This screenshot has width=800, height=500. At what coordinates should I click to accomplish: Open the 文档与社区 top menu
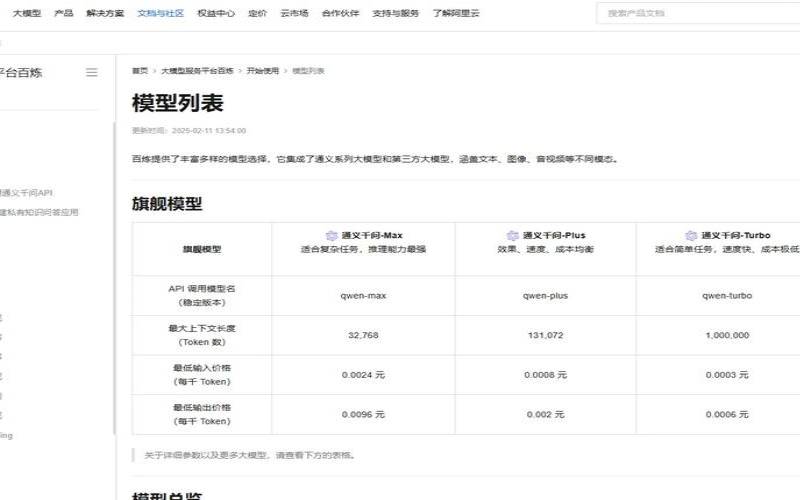161,13
